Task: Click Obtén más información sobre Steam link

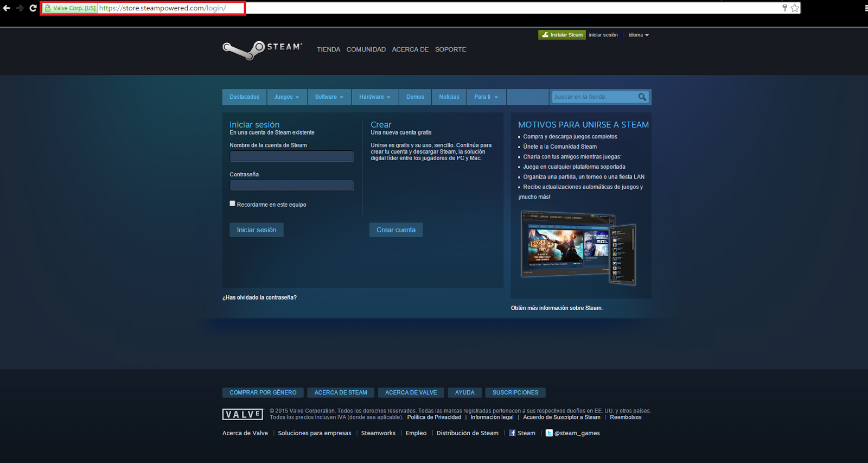Action: (x=557, y=308)
